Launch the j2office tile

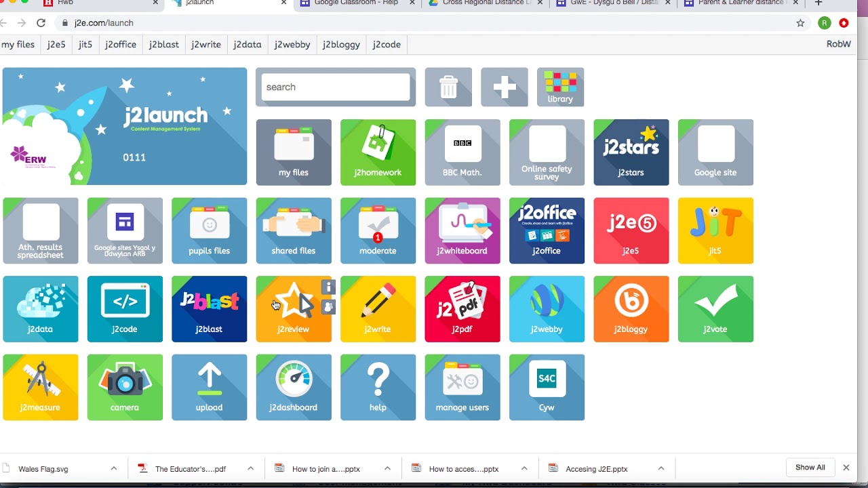coord(547,230)
